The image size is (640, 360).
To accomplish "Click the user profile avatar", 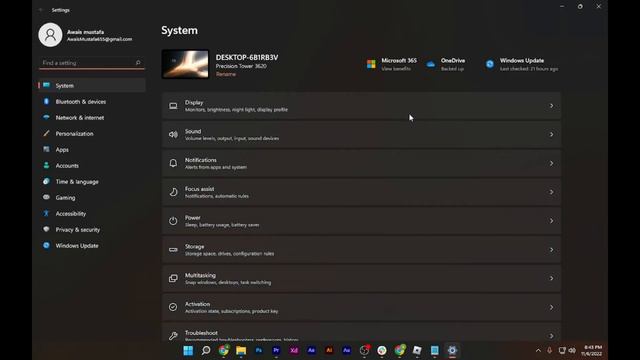I will 50,35.
